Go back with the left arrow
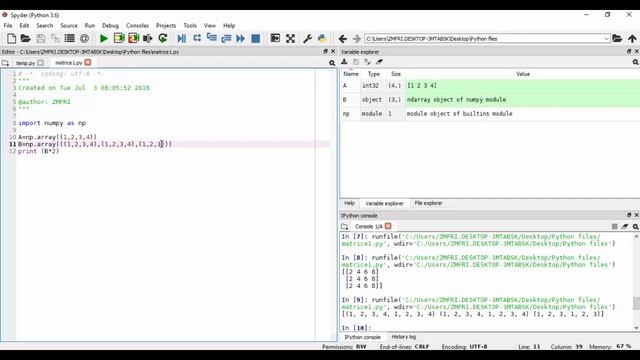 [342, 39]
